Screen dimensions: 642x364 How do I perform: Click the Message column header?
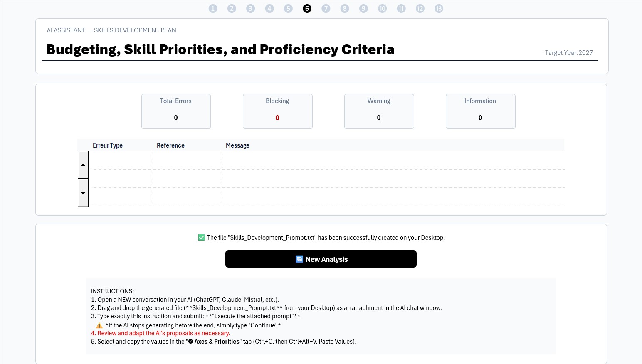point(237,145)
